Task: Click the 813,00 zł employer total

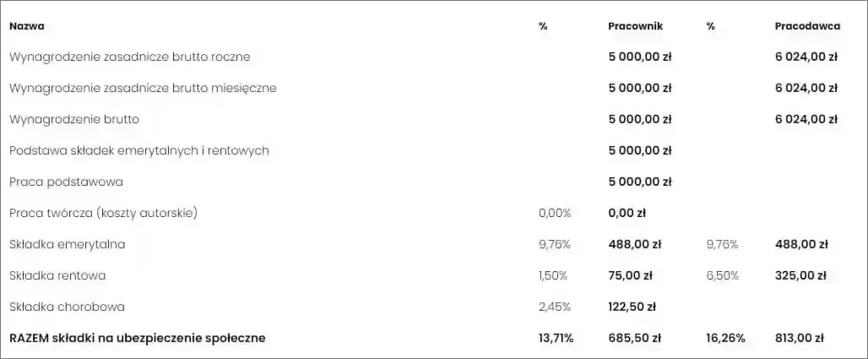Action: (x=799, y=338)
